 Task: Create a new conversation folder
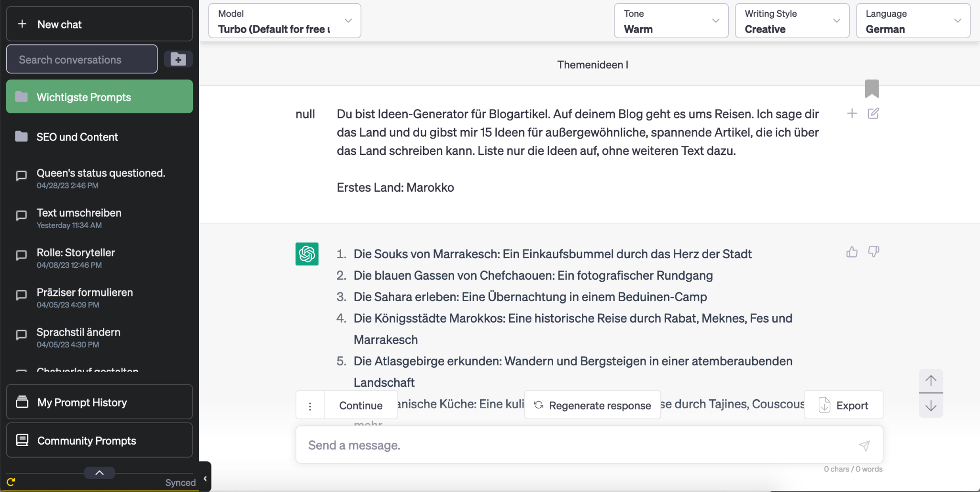(178, 59)
